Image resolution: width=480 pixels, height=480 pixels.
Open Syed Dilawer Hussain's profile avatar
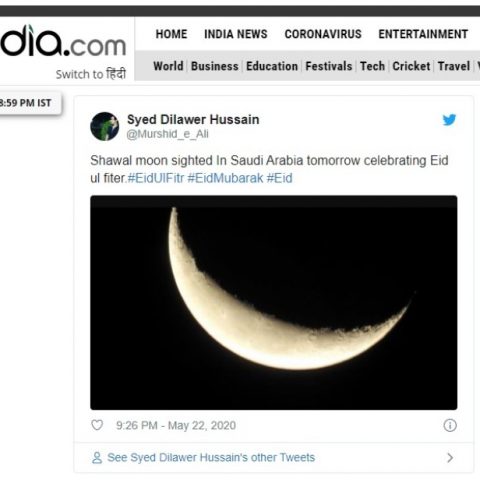[x=105, y=126]
